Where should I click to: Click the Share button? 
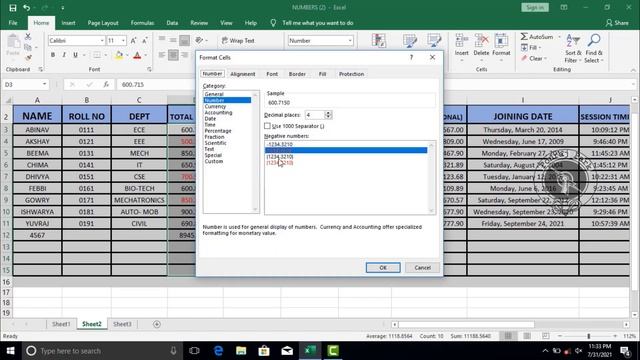[617, 23]
